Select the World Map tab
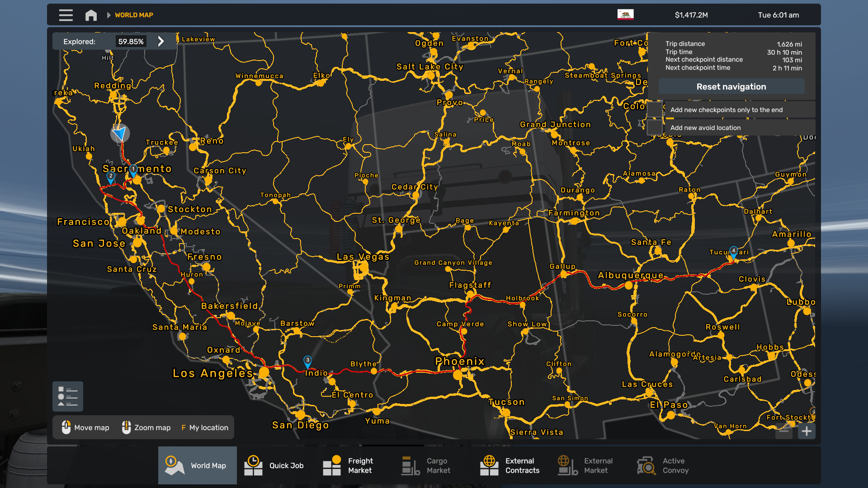This screenshot has width=868, height=488. [x=197, y=465]
